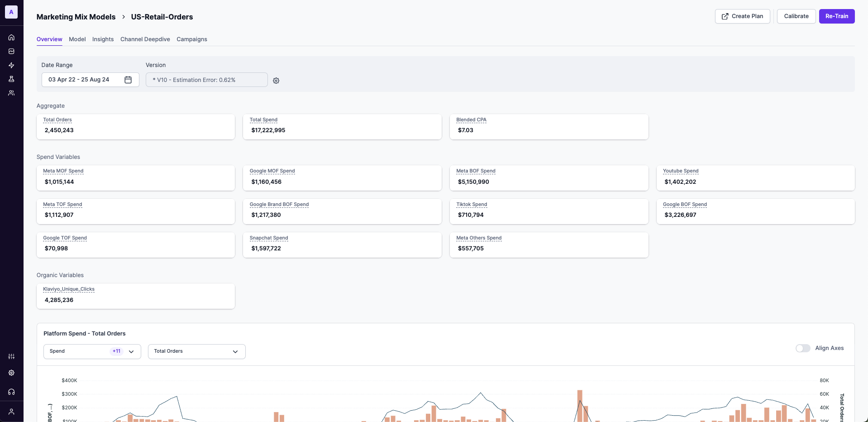Toggle the Align Axes switch
The image size is (868, 422).
pos(803,348)
